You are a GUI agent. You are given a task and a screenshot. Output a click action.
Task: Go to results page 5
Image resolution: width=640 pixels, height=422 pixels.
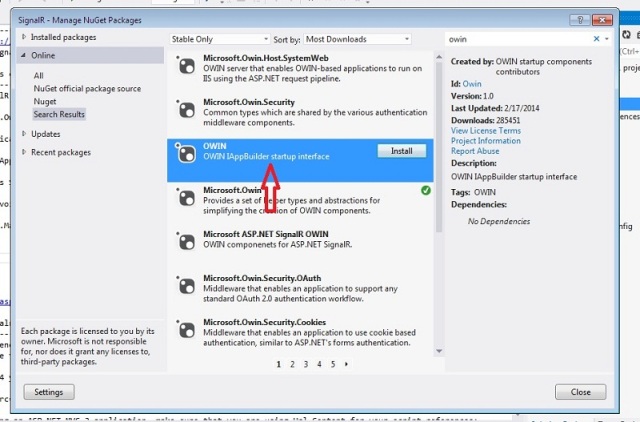click(x=333, y=364)
